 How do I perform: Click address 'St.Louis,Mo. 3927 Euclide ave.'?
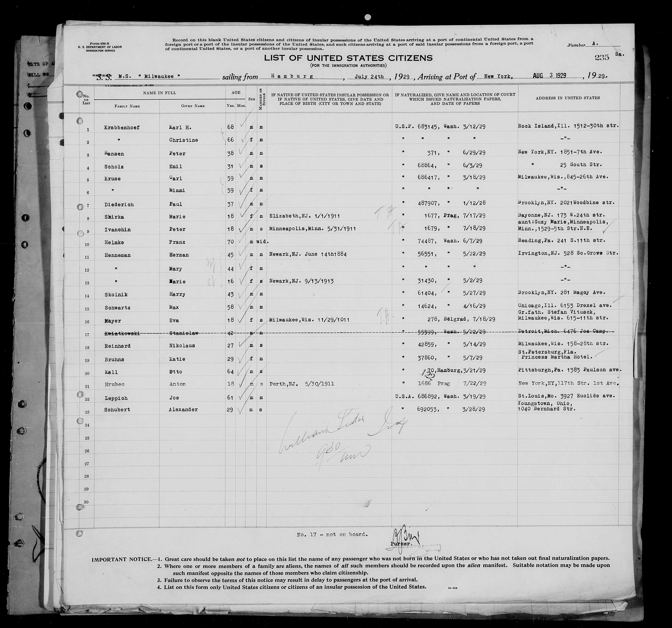[566, 396]
